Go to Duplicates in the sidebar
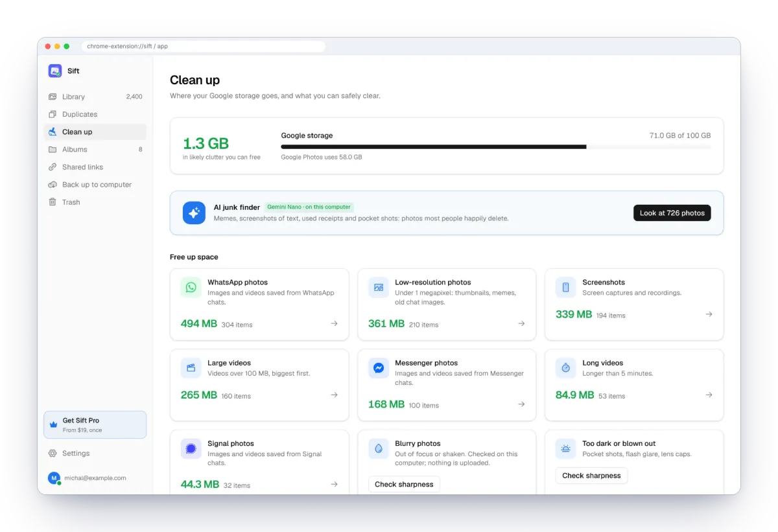This screenshot has height=532, width=778. pyautogui.click(x=95, y=114)
